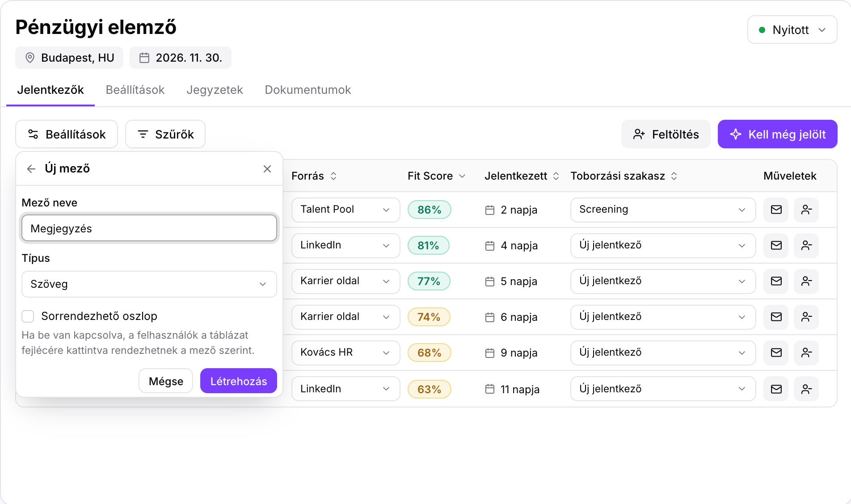This screenshot has width=851, height=504.
Task: Open the Típus dropdown showing Szöveg
Action: [x=149, y=284]
